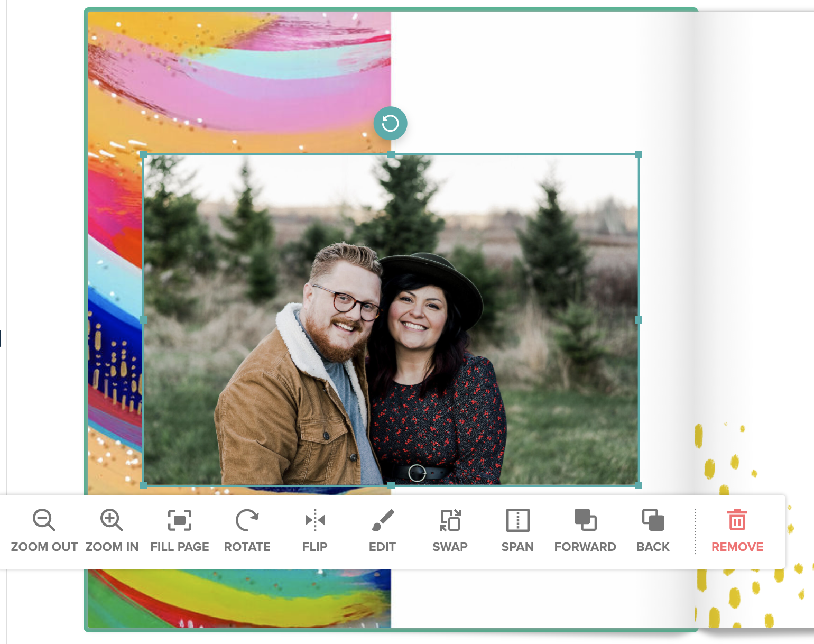
Task: Click the right-middle edge resize handle
Action: coord(639,320)
